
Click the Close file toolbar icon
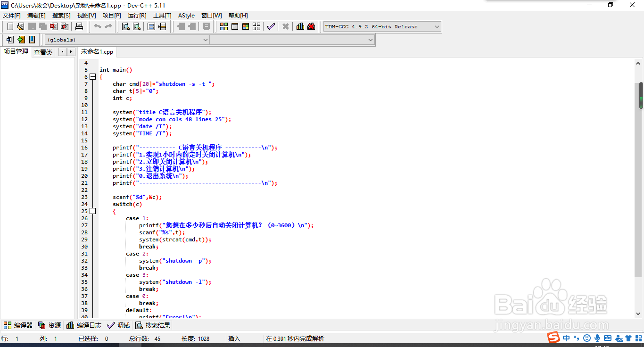tap(53, 26)
